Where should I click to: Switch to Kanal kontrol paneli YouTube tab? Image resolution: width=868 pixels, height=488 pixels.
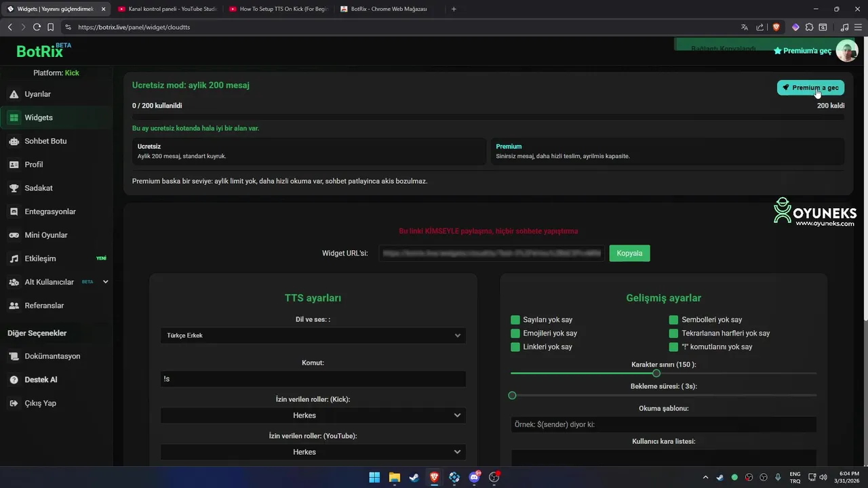[167, 9]
